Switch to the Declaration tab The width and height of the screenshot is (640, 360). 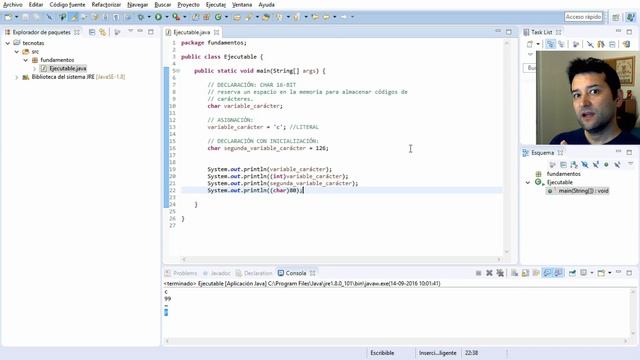[x=254, y=273]
